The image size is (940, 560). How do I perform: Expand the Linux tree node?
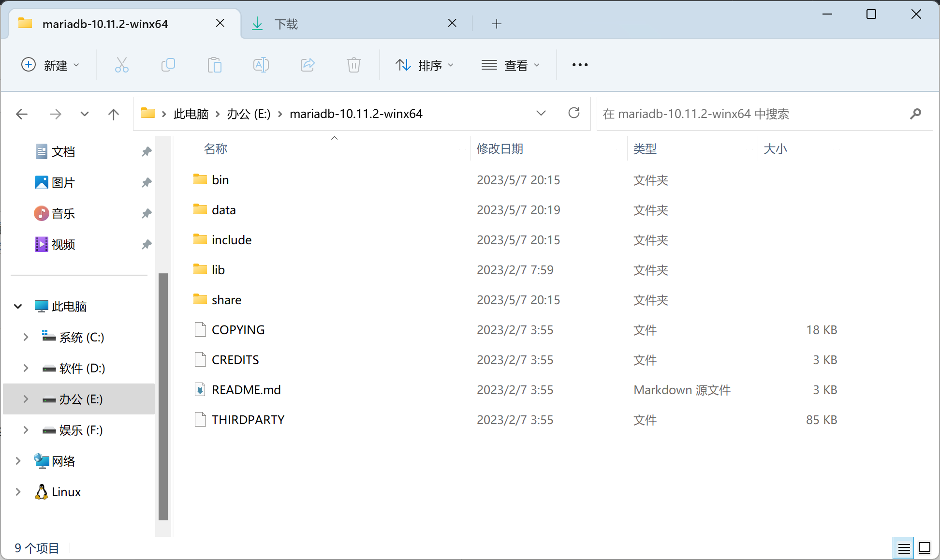coord(18,492)
